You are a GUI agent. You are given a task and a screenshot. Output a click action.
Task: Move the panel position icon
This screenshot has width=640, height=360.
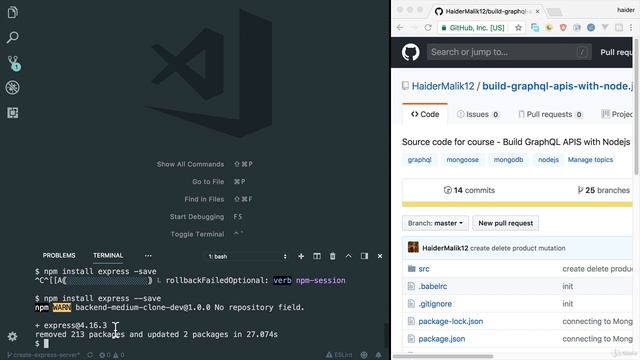[364, 256]
